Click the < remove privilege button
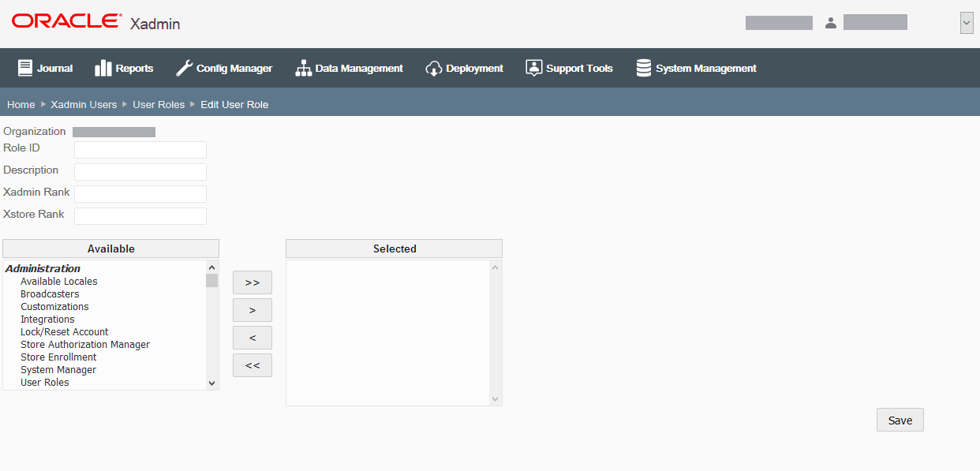Screen dimensions: 980x471 coord(252,337)
